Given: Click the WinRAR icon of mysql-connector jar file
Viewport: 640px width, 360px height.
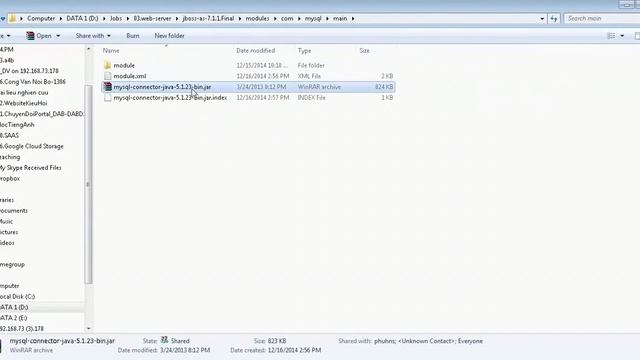Looking at the screenshot, I should click(x=107, y=87).
